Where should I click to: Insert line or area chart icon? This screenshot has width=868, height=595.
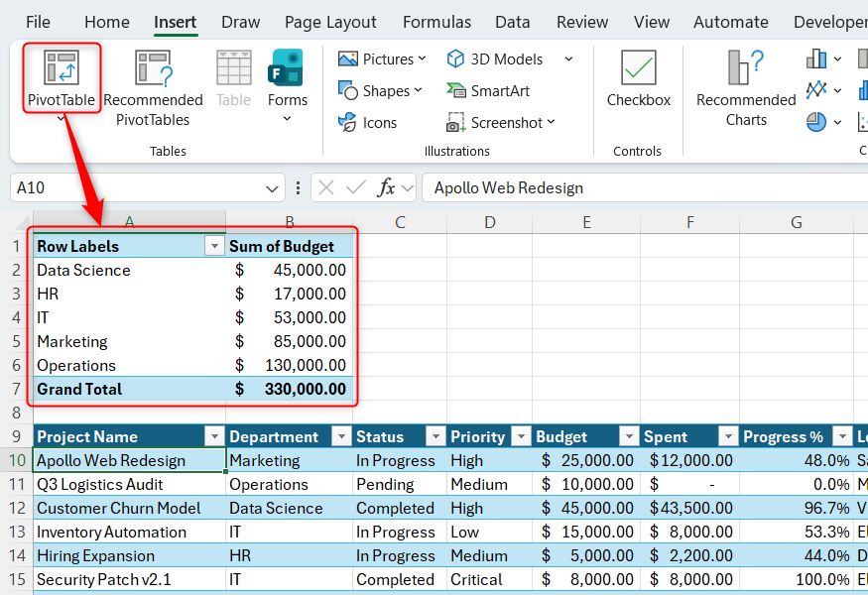(816, 89)
